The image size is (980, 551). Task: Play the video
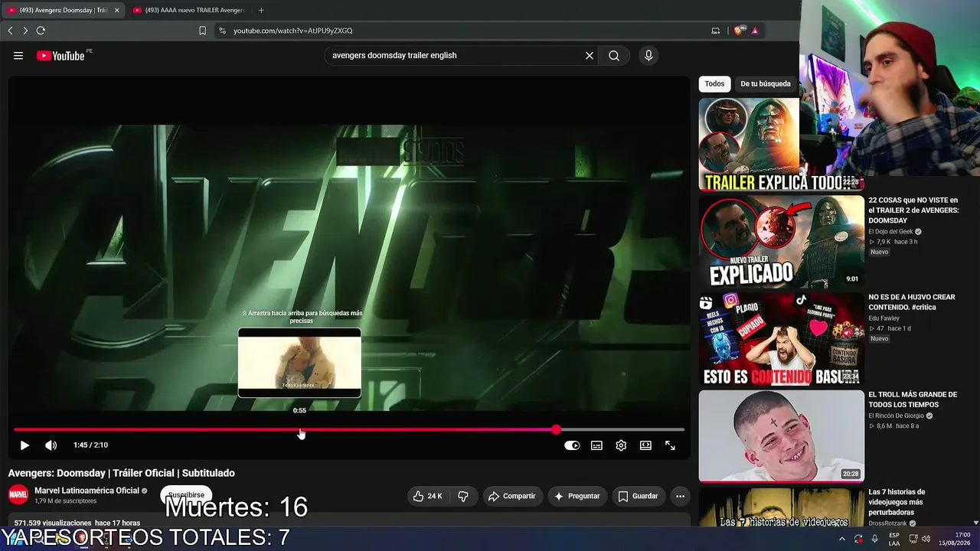pyautogui.click(x=24, y=445)
